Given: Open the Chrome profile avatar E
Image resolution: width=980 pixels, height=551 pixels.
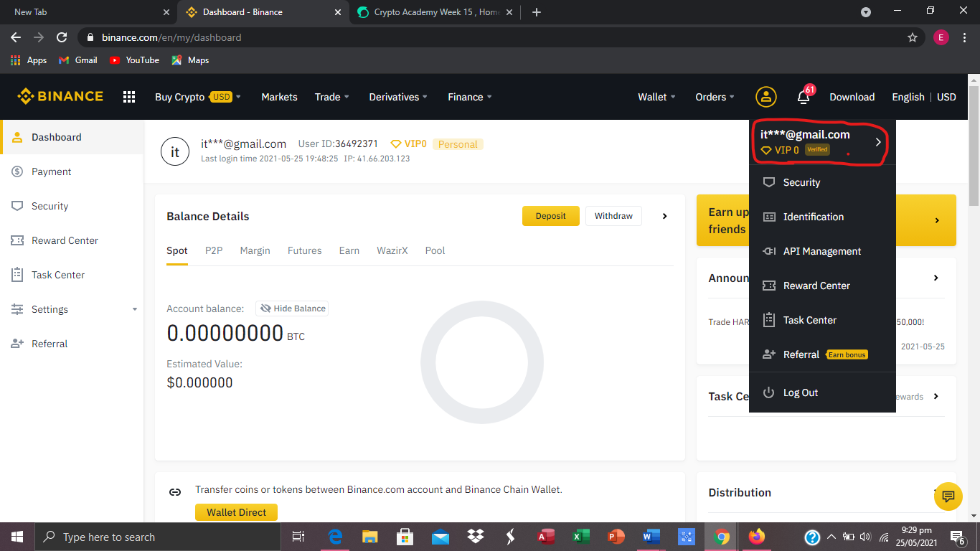Looking at the screenshot, I should pyautogui.click(x=941, y=37).
